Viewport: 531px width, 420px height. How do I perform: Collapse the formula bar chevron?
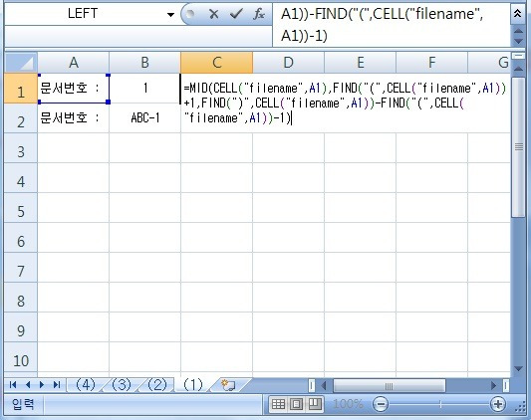[517, 14]
